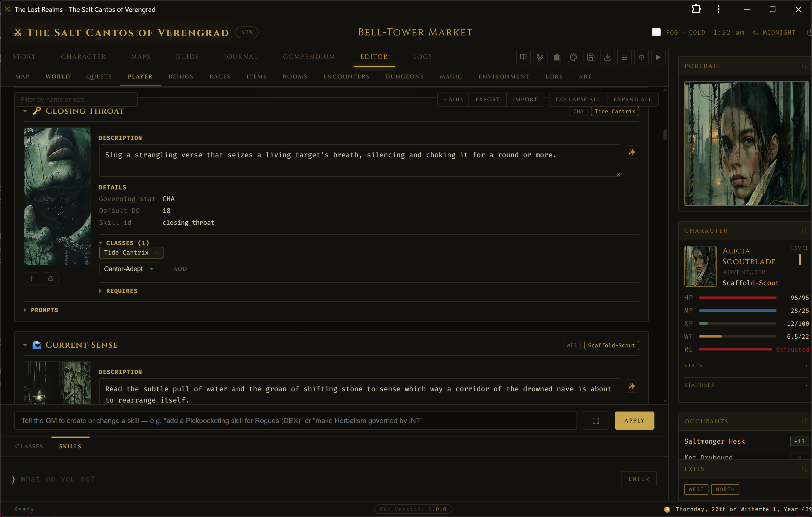The width and height of the screenshot is (812, 517).
Task: Click upload arrow button under Closing Throat image
Action: click(x=31, y=279)
